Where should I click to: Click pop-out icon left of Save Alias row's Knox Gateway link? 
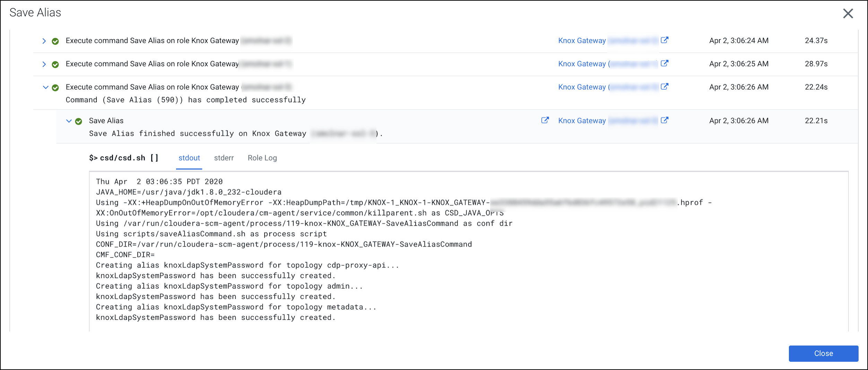pyautogui.click(x=545, y=120)
